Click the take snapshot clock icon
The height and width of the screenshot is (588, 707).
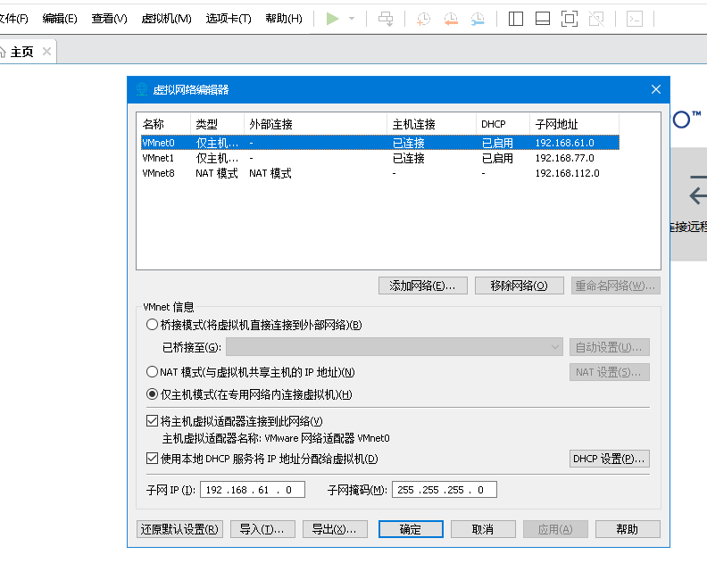pyautogui.click(x=423, y=19)
